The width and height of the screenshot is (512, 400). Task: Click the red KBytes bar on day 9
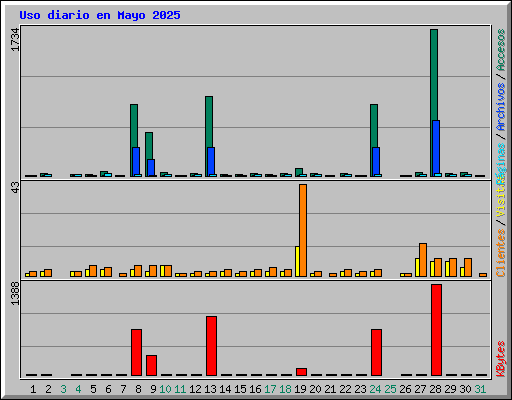pyautogui.click(x=151, y=365)
